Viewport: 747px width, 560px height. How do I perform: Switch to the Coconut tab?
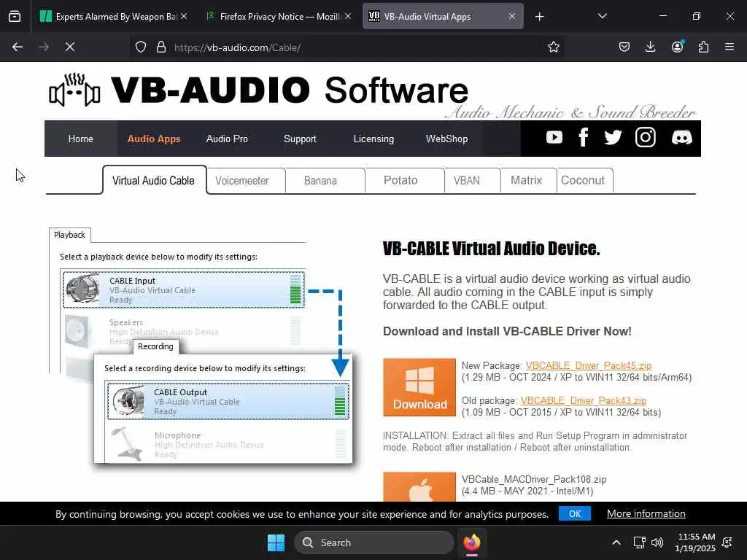584,181
